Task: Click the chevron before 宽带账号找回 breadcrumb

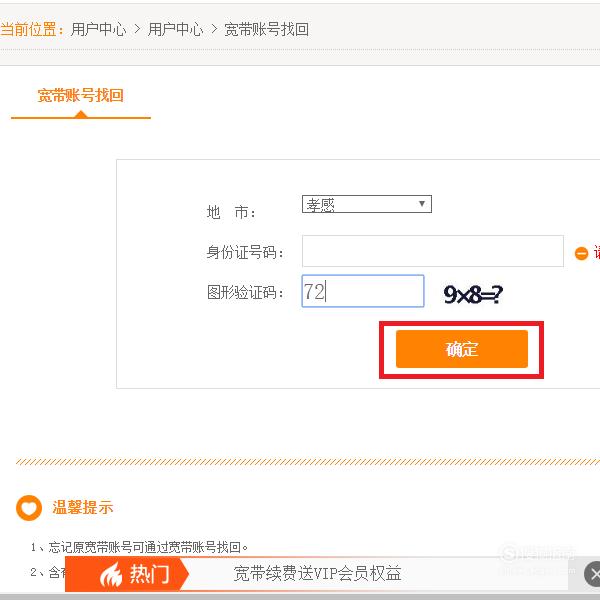Action: click(214, 29)
